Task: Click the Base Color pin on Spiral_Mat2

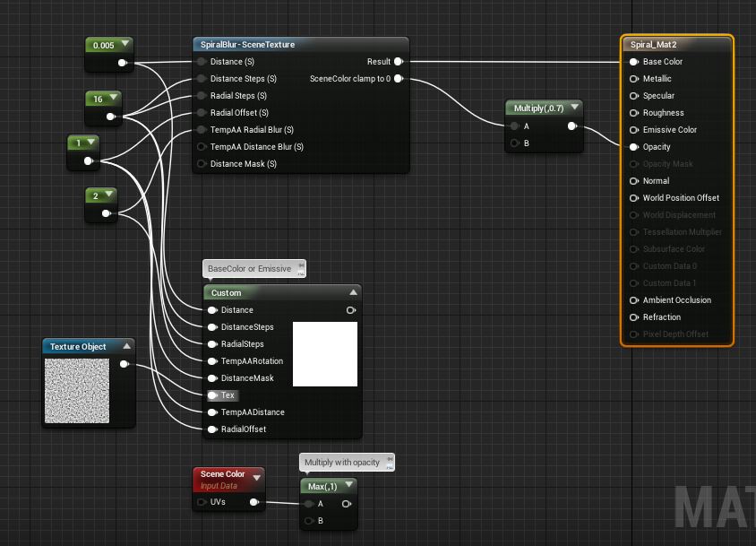Action: pyautogui.click(x=634, y=62)
